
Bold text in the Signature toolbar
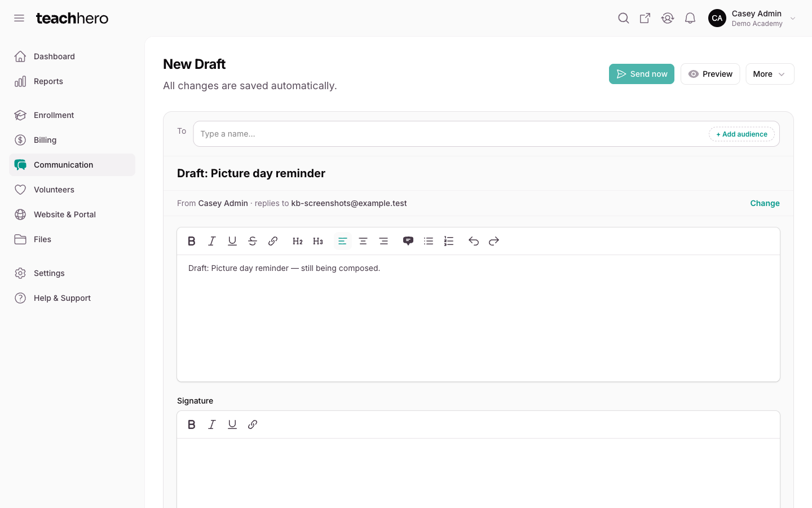tap(192, 424)
